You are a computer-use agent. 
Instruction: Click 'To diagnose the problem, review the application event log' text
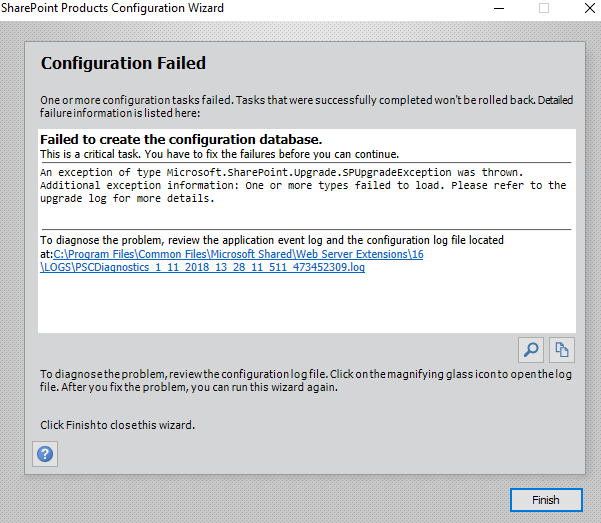coord(272,240)
